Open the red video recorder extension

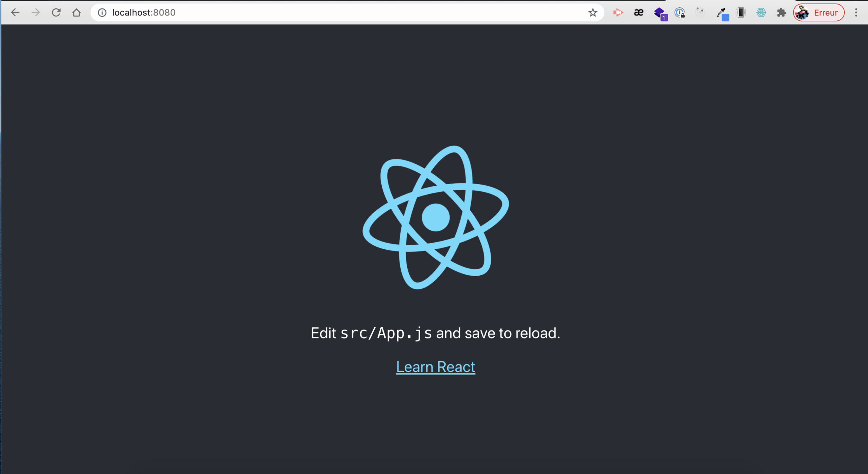[x=618, y=13]
